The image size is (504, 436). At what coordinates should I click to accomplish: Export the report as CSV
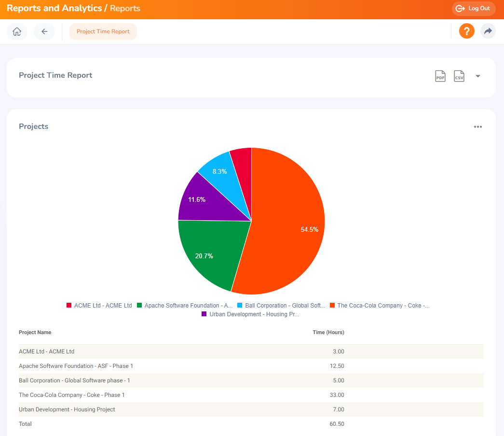tap(459, 76)
